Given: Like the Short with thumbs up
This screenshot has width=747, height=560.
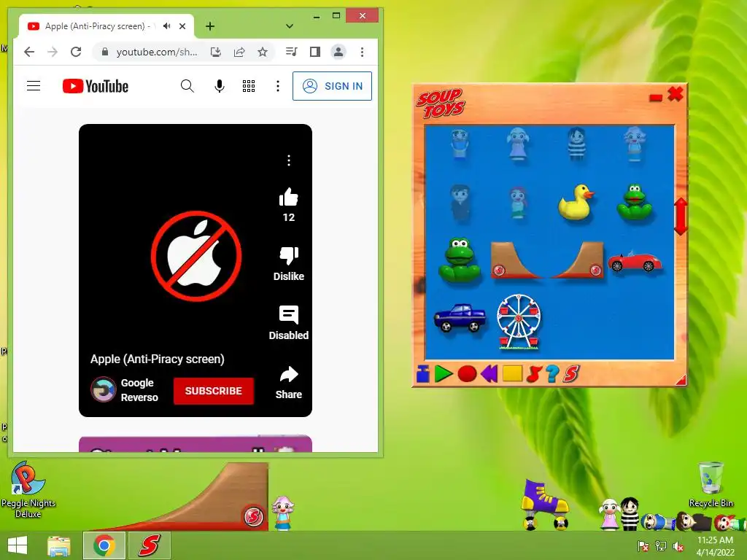Looking at the screenshot, I should pos(289,197).
